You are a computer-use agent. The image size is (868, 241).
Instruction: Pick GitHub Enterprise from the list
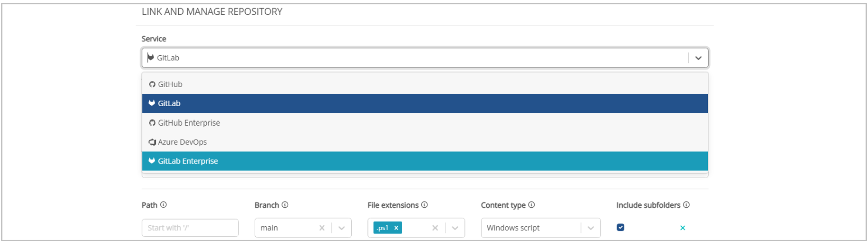[x=189, y=123]
